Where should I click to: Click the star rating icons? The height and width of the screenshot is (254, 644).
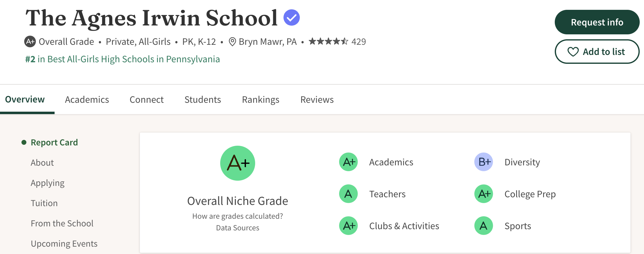coord(328,41)
